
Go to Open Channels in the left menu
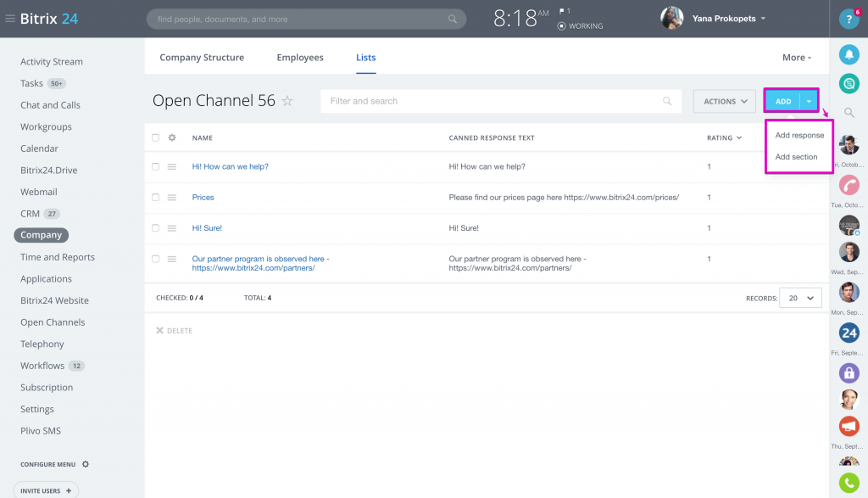point(53,322)
